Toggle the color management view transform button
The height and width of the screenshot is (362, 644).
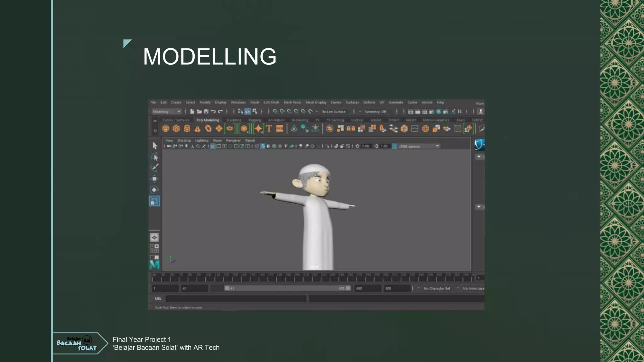(394, 146)
